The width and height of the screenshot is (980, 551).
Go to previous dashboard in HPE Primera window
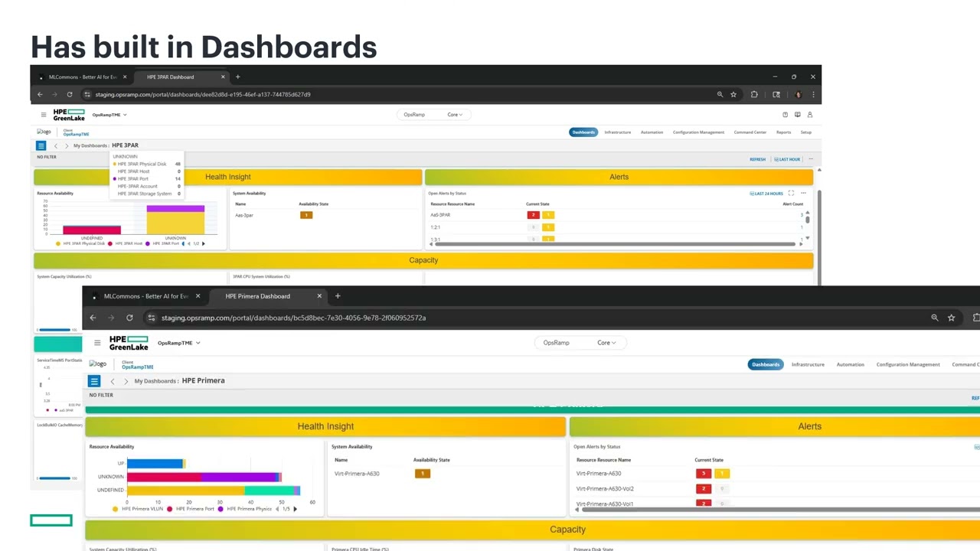coord(113,381)
